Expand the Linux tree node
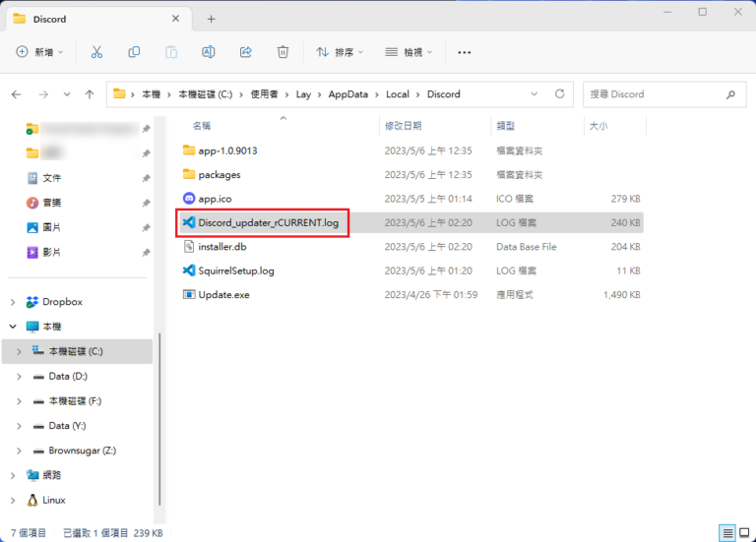The height and width of the screenshot is (542, 756). coord(13,501)
